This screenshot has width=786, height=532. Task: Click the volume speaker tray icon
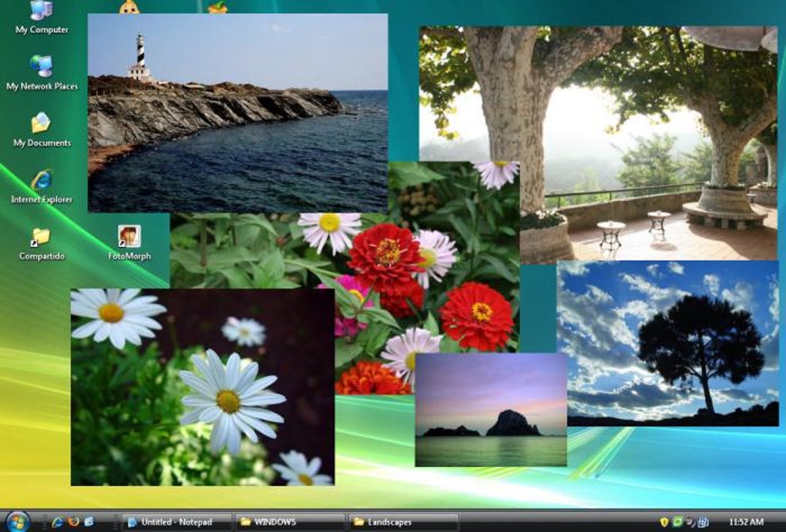pos(690,522)
